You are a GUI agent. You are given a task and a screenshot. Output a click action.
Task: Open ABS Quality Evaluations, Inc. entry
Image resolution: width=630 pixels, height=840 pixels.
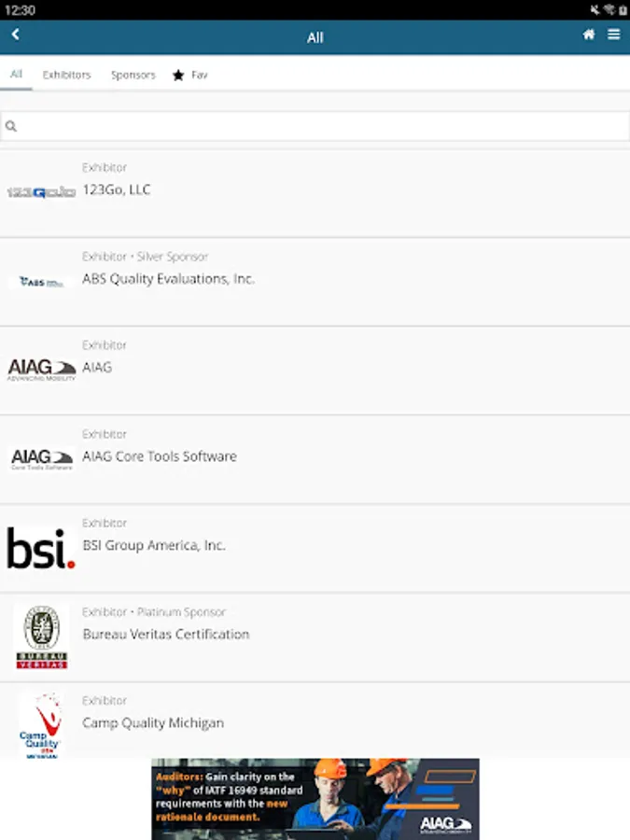[315, 282]
